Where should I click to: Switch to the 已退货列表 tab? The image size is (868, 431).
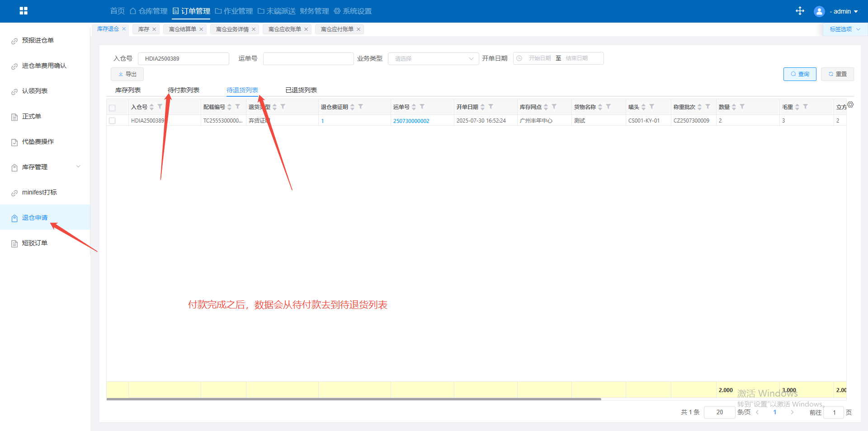[x=301, y=90]
